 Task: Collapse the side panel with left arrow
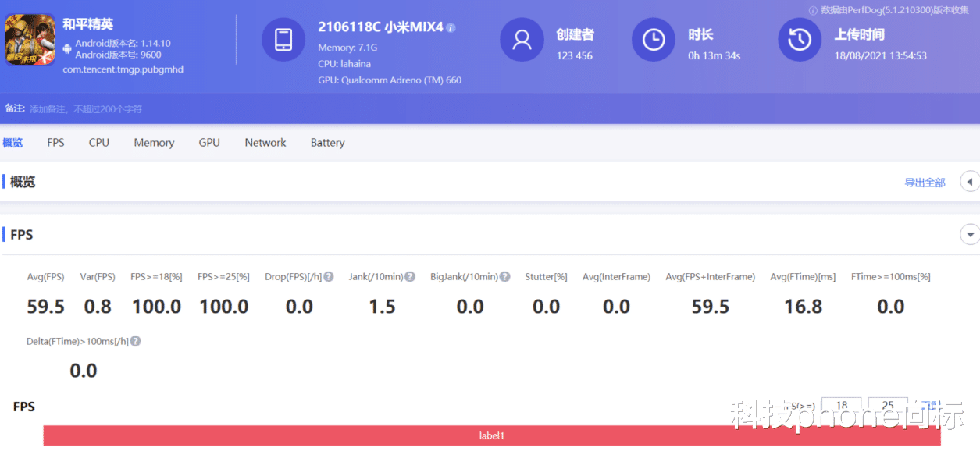[969, 182]
